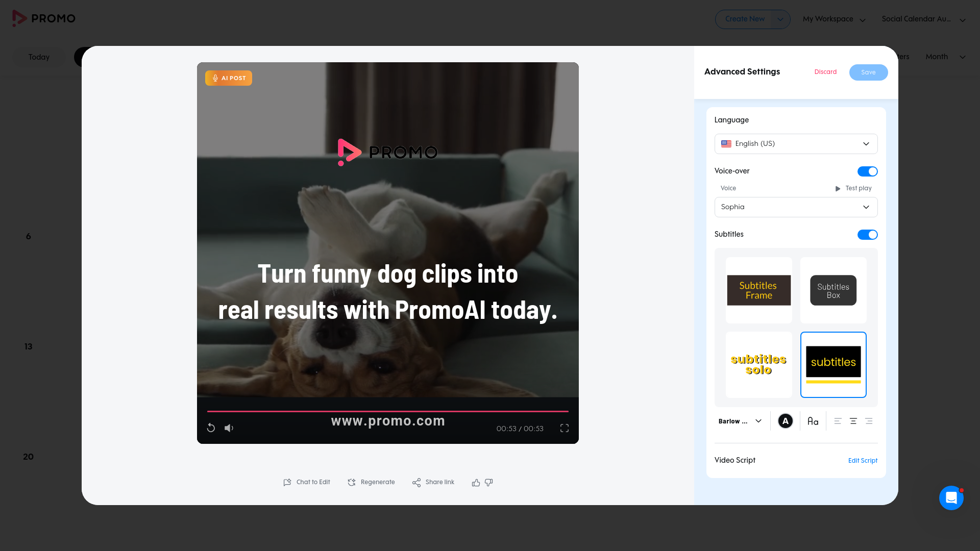Click the thumbs up icon
Viewport: 980px width, 551px height.
476,482
